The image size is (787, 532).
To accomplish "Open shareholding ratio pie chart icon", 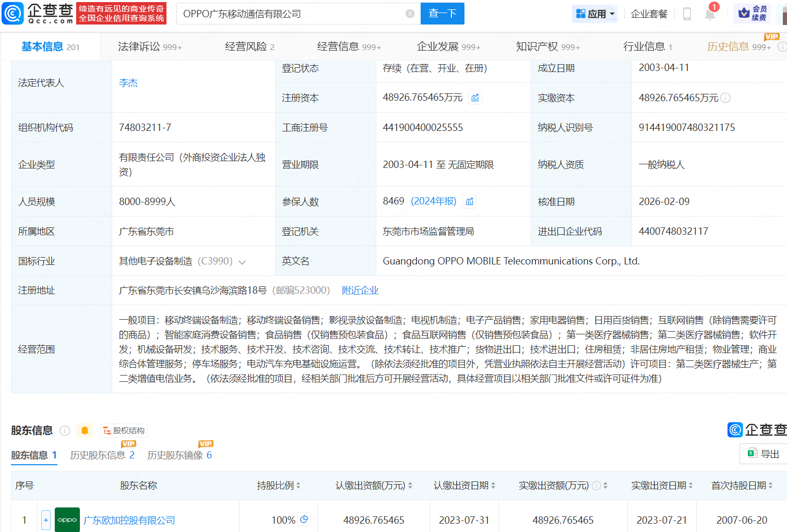I will (x=304, y=519).
